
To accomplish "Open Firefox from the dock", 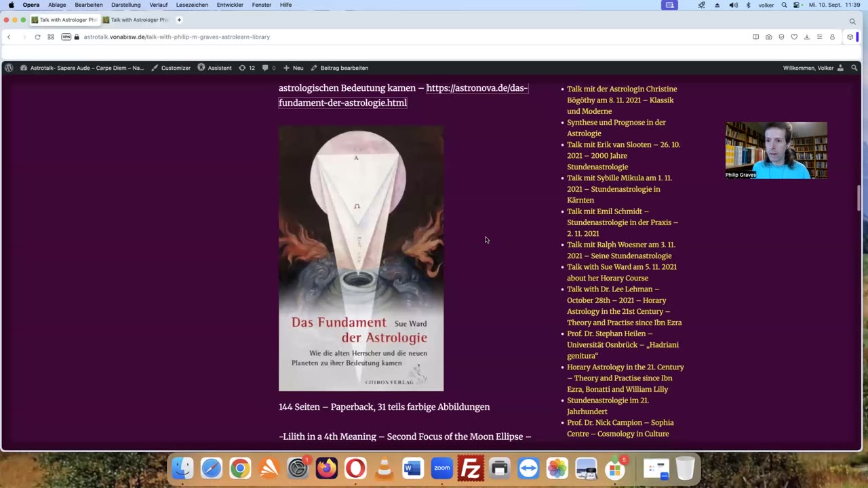I will (326, 468).
